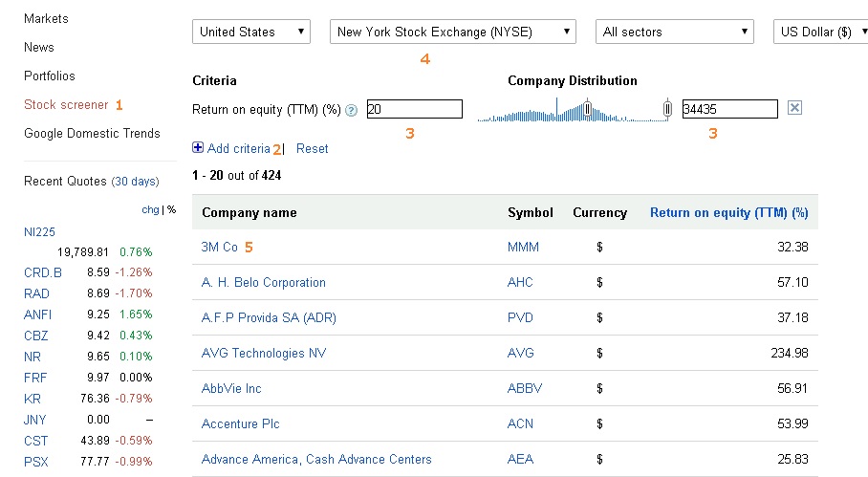The width and height of the screenshot is (868, 477).
Task: Open the United States country dropdown
Action: point(252,32)
